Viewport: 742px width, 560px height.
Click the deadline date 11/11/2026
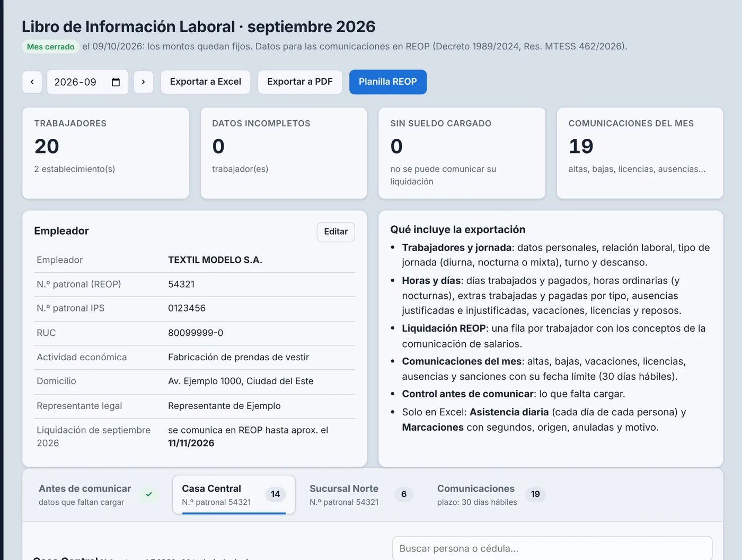191,443
